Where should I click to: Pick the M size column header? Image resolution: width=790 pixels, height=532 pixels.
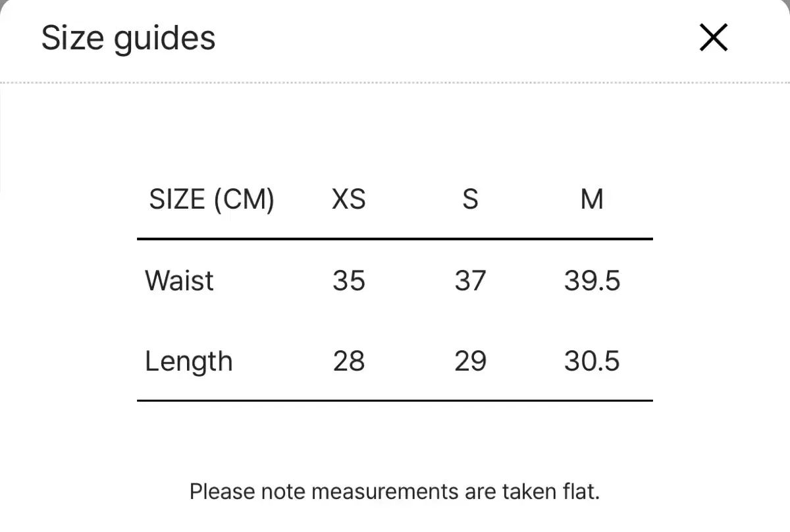[592, 199]
